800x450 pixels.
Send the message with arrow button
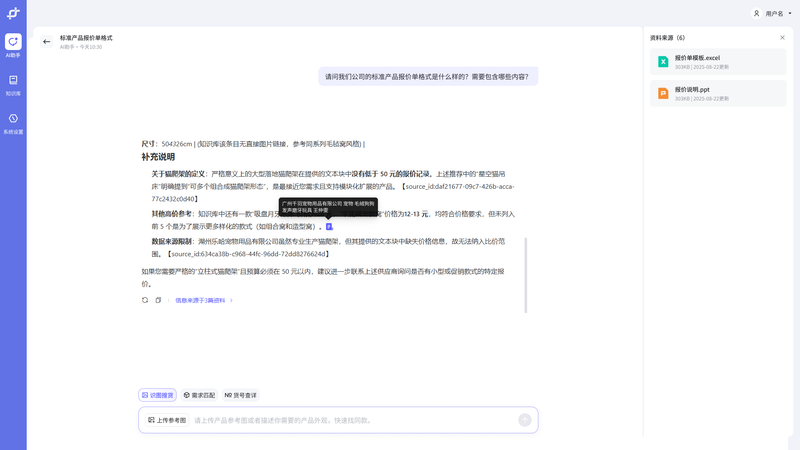tap(524, 420)
